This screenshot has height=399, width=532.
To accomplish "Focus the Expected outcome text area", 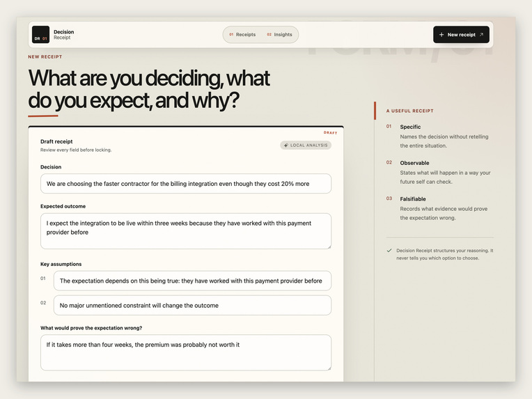I will pyautogui.click(x=186, y=231).
